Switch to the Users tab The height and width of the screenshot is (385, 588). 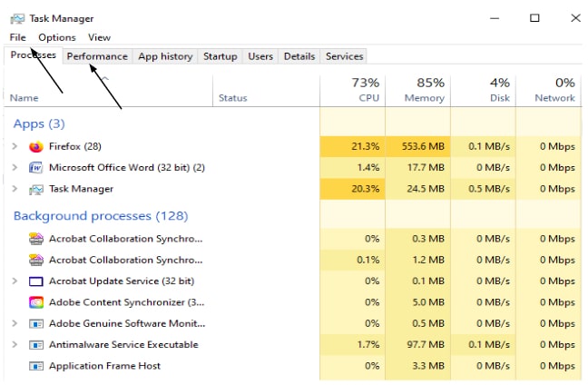click(x=260, y=56)
